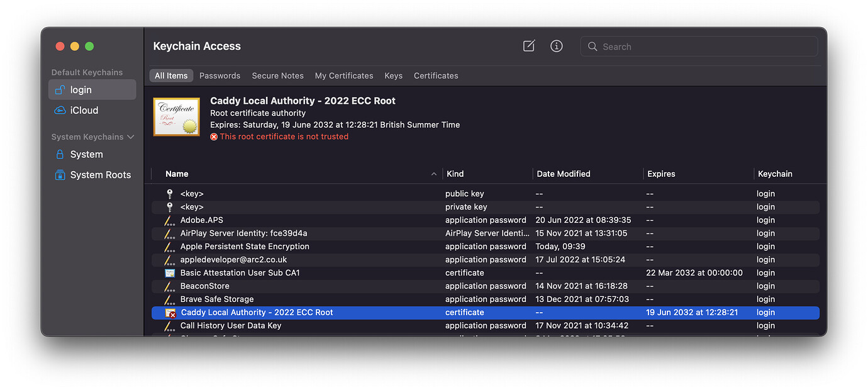
Task: Select the BeaconStore entry
Action: coord(485,286)
